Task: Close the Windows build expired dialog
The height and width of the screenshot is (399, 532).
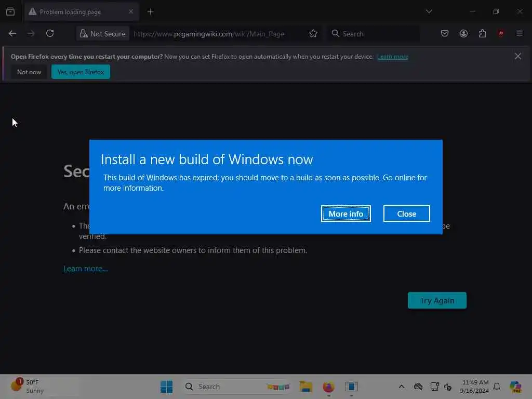Action: click(x=406, y=214)
